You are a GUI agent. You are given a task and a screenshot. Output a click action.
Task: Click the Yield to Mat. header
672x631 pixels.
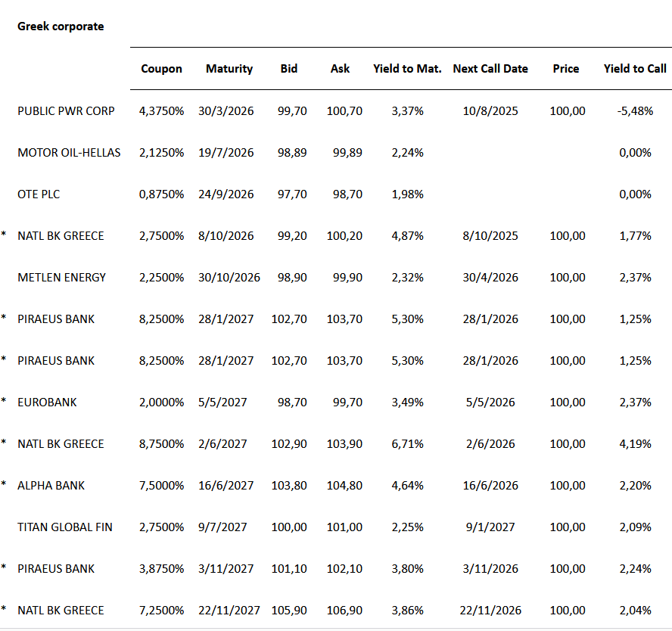[x=407, y=69]
